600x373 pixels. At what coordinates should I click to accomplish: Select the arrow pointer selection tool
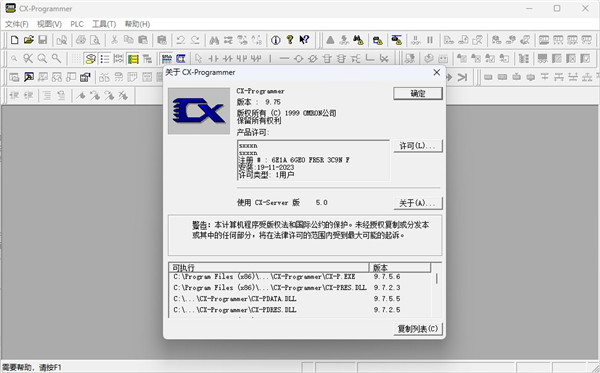[198, 59]
